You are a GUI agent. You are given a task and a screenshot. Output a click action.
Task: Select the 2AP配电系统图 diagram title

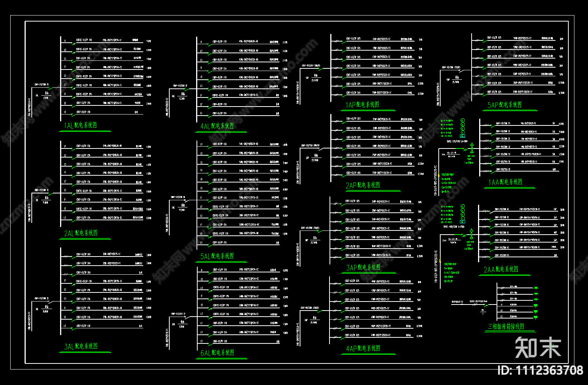tap(363, 185)
